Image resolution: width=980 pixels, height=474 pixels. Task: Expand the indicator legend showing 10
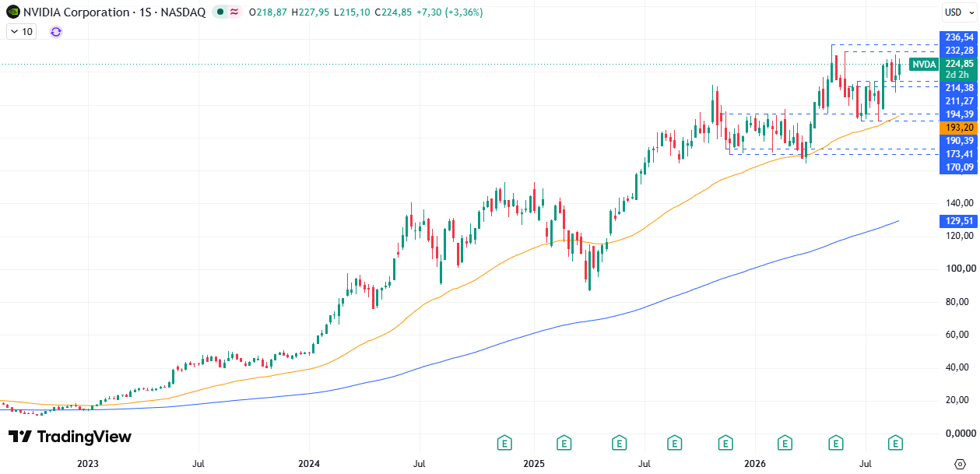[x=21, y=31]
